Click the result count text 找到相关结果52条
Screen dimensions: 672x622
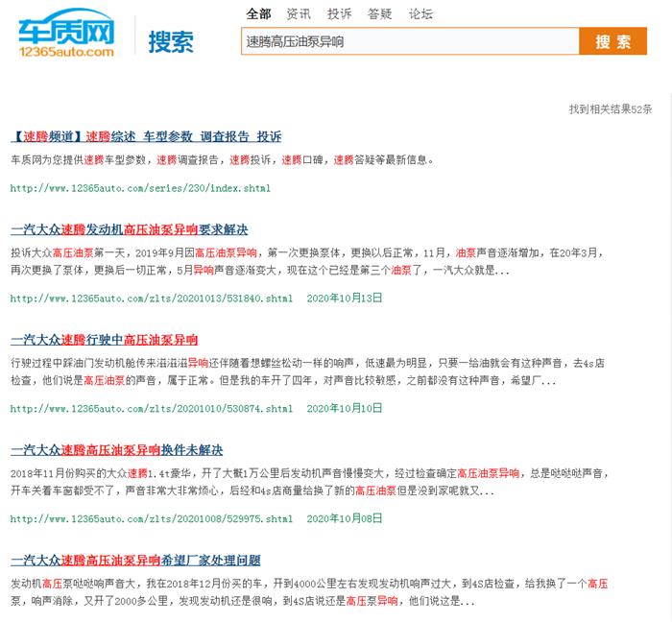611,109
